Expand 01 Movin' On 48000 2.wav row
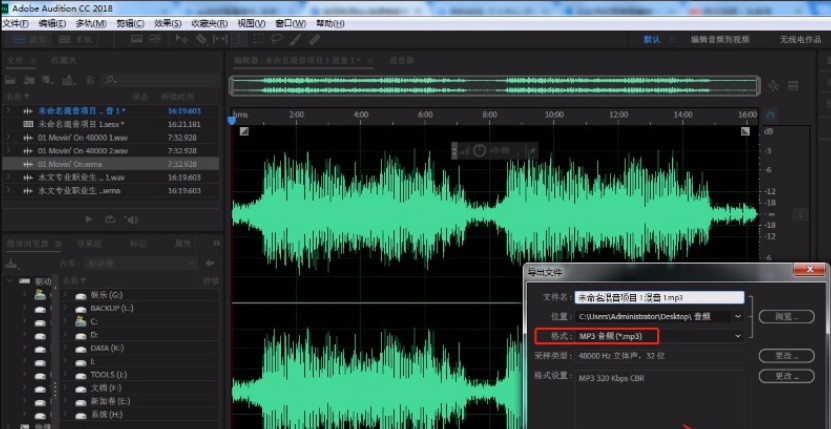Screen dimensions: 831x429 pyautogui.click(x=8, y=150)
